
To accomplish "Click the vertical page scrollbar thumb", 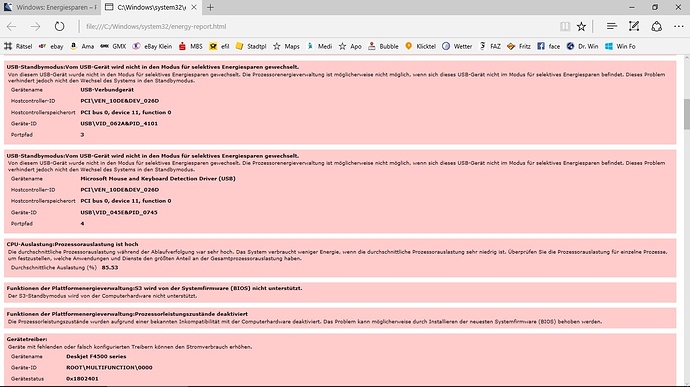I will tap(686, 114).
